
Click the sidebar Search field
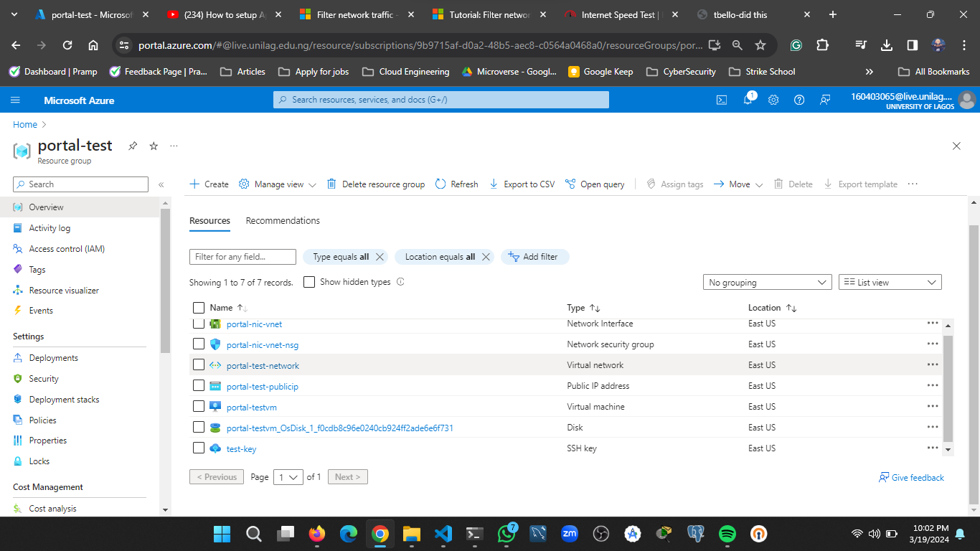tap(80, 184)
